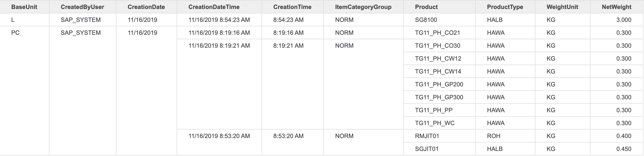Select the SG8100 product cell
This screenshot has height=156, width=644.
426,20
